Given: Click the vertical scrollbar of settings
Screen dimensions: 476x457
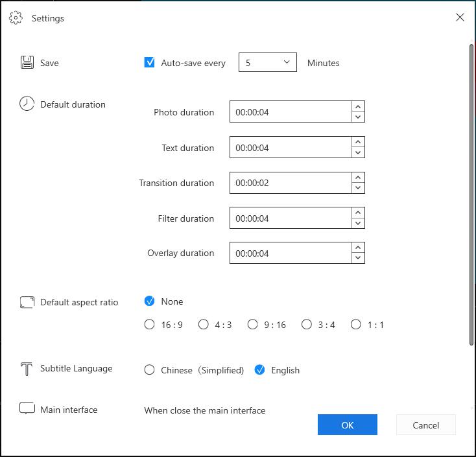Looking at the screenshot, I should (471, 194).
